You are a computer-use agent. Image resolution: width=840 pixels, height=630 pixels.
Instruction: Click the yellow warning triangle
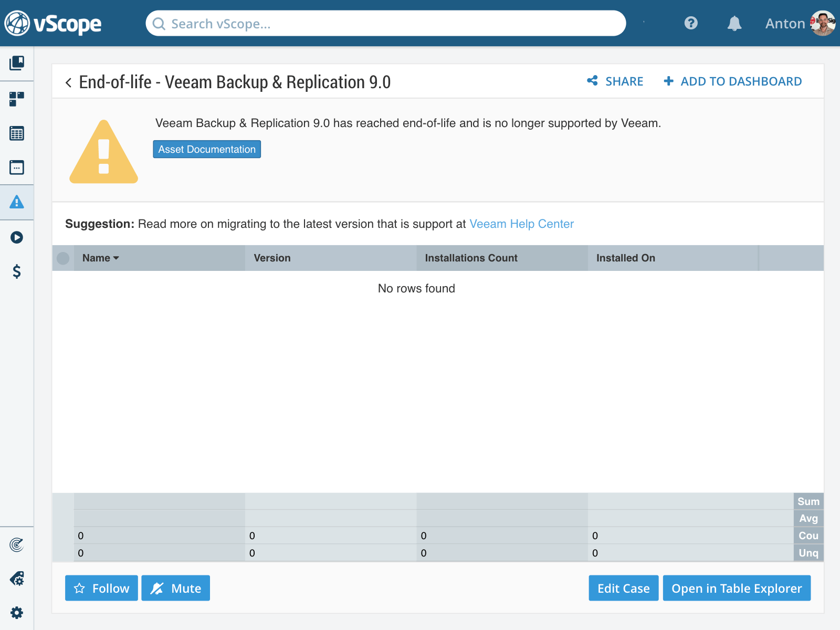coord(104,152)
